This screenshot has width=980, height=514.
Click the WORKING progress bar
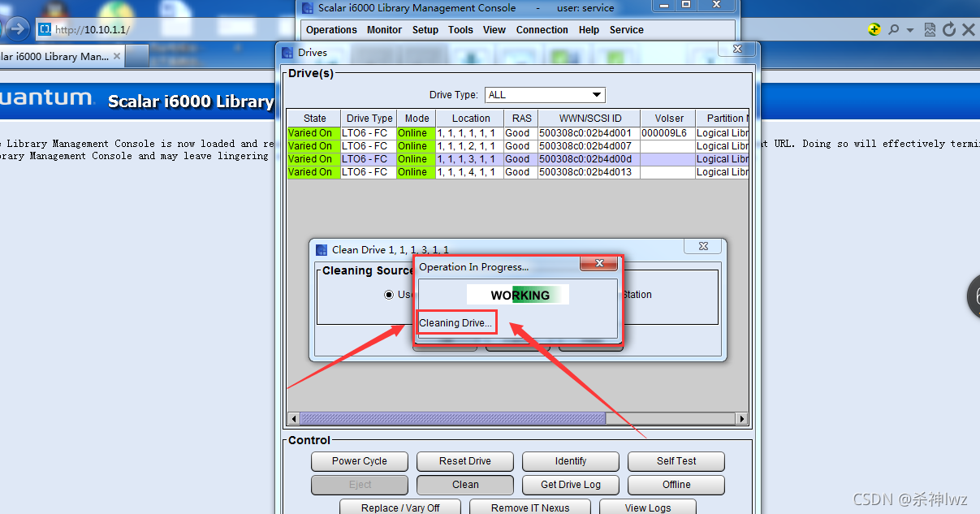click(518, 295)
